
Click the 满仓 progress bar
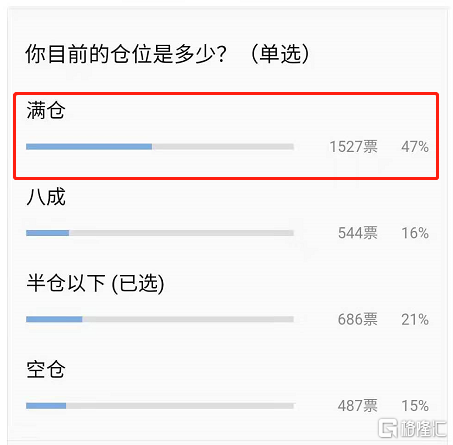160,147
